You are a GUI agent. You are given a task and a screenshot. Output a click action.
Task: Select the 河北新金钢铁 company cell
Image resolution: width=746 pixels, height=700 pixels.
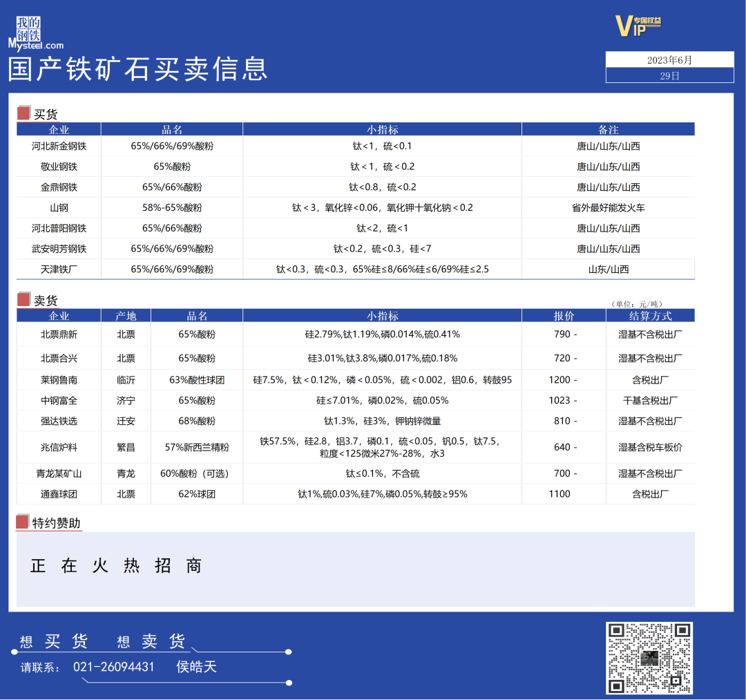point(59,146)
